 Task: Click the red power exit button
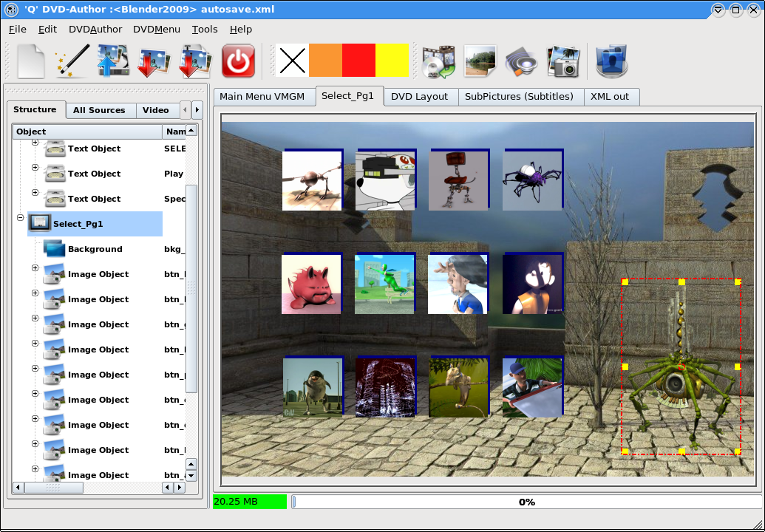238,61
